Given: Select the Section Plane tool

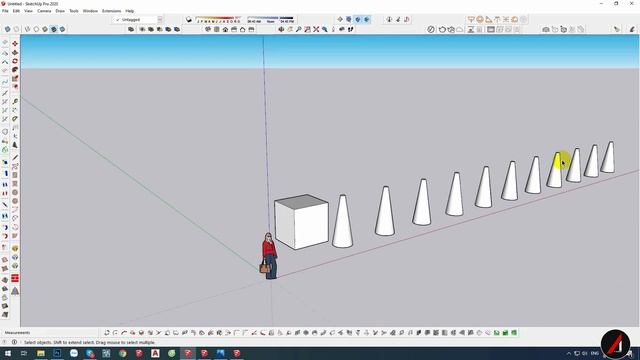Looking at the screenshot, I should pos(340,19).
